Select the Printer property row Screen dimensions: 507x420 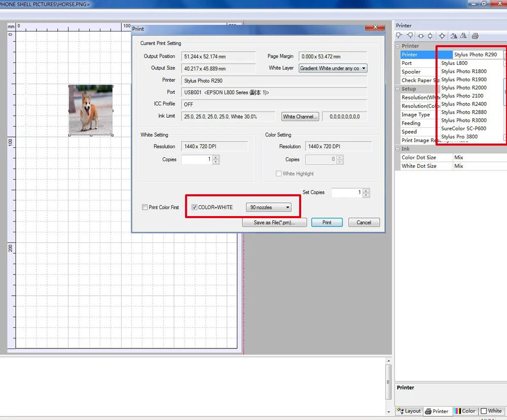[426, 55]
